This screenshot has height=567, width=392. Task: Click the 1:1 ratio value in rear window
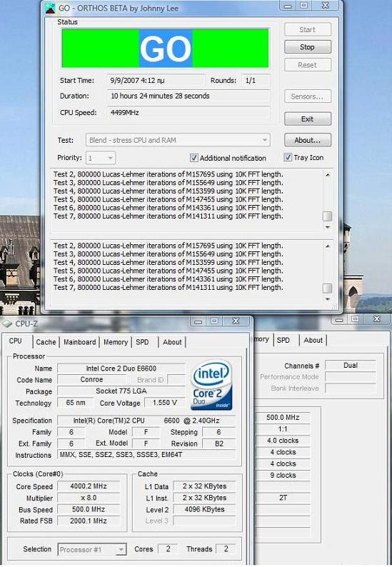pyautogui.click(x=283, y=429)
